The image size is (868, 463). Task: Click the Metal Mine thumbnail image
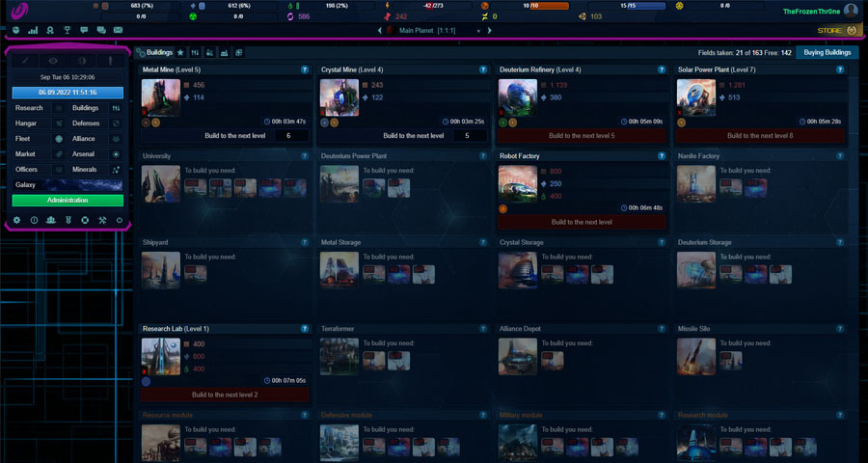click(x=161, y=97)
